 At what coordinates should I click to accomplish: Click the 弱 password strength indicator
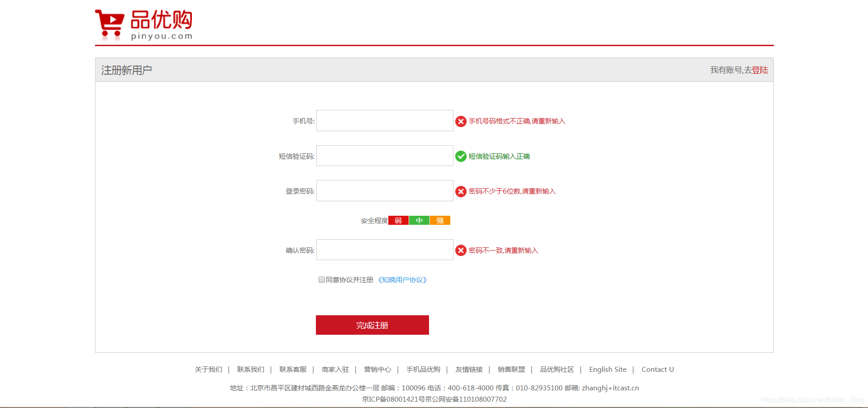398,220
